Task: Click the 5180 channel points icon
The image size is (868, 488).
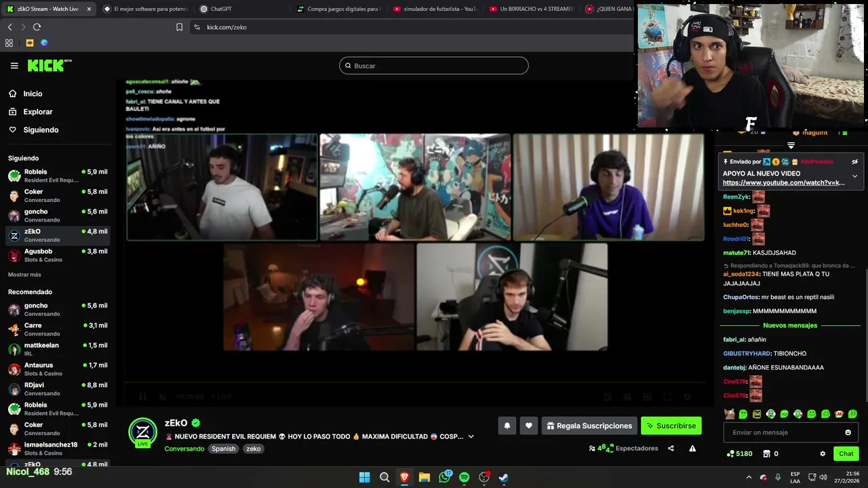Action: [x=730, y=453]
